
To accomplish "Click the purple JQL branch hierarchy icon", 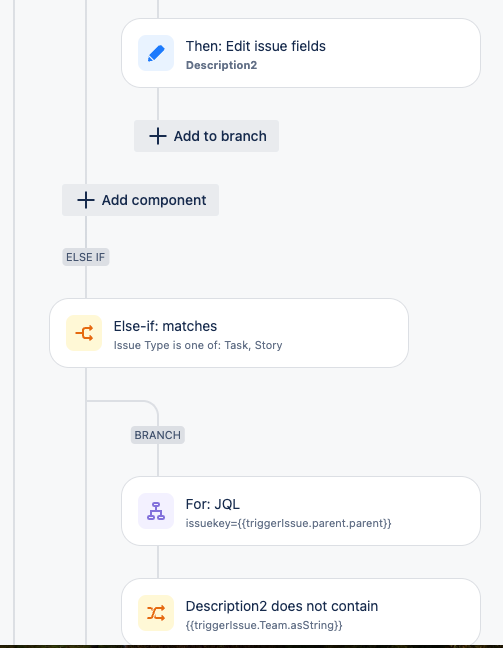I will (156, 511).
